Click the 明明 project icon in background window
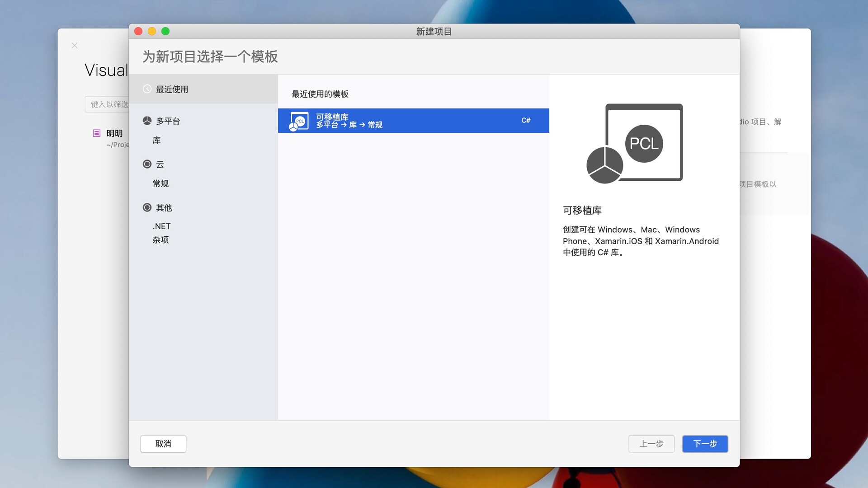The image size is (868, 488). pyautogui.click(x=96, y=133)
